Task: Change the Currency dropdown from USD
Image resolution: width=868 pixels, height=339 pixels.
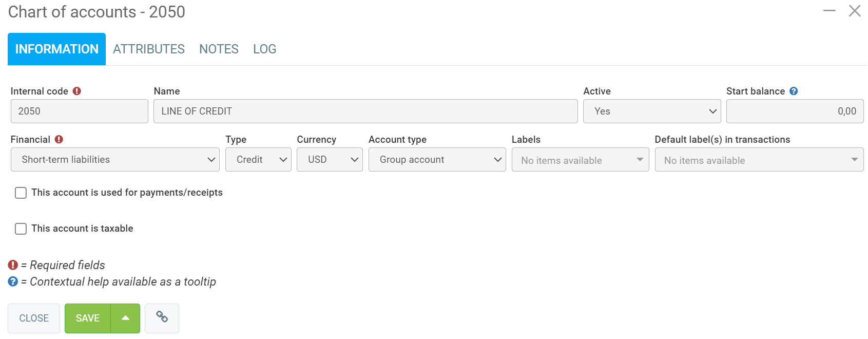Action: point(330,160)
